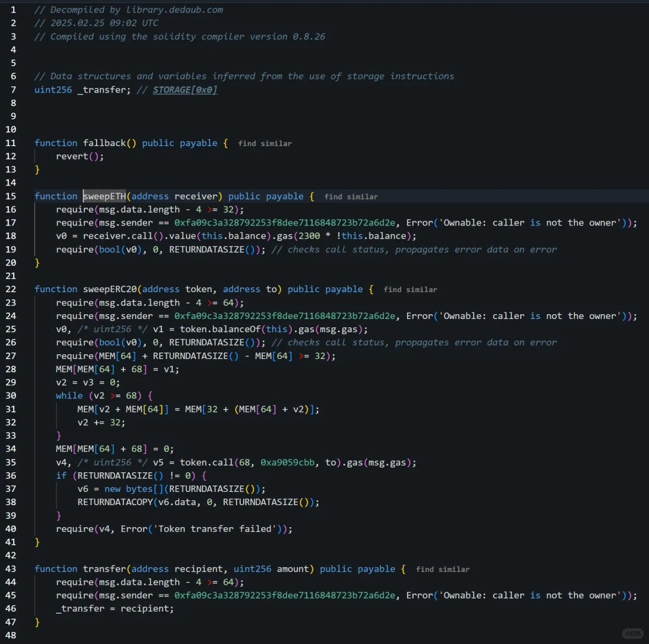Click 'RETURNDATACOPY' on line 38
Viewport: 649px width, 644px height.
(115, 502)
